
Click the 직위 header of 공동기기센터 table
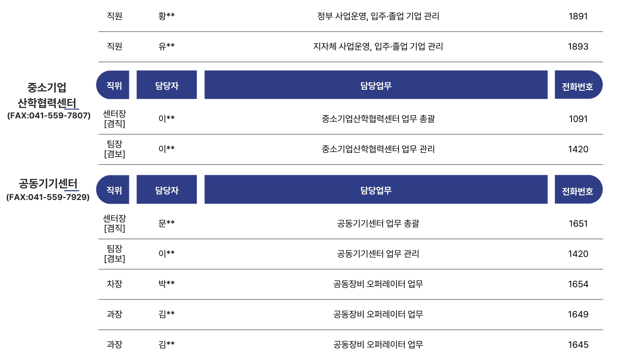point(113,189)
